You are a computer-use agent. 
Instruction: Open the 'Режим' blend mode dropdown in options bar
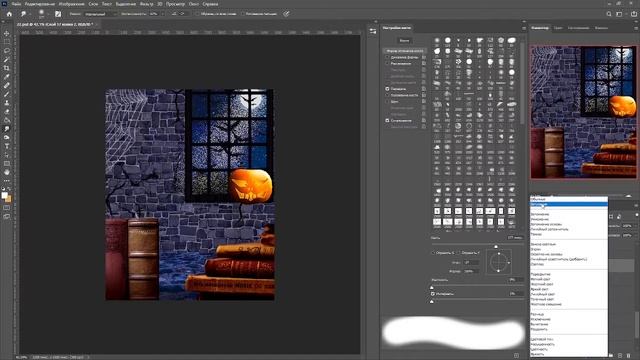[100, 14]
